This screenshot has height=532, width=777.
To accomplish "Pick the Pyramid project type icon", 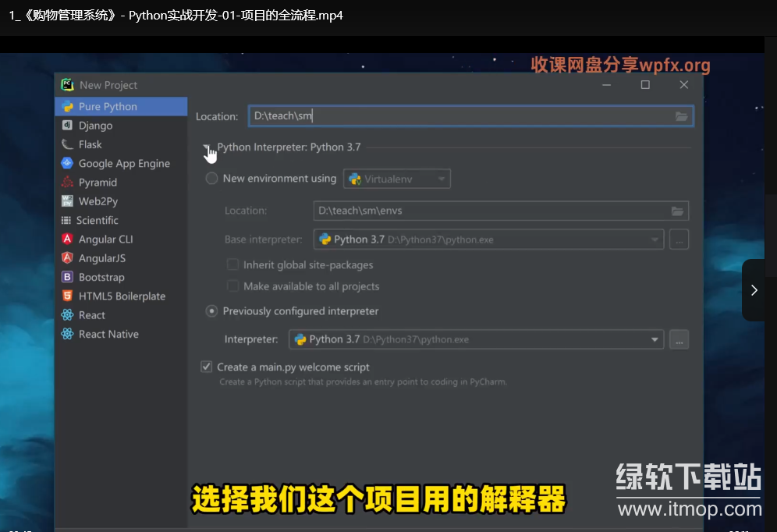I will click(67, 183).
